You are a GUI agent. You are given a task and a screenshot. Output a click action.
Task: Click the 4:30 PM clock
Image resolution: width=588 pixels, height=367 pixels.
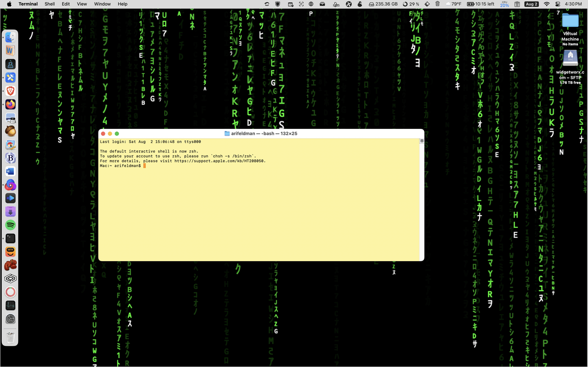[x=573, y=4]
